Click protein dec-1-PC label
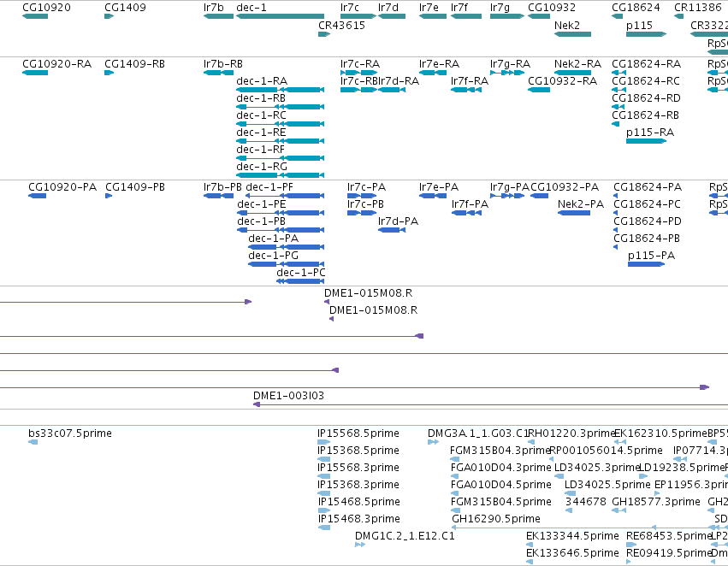 click(x=301, y=273)
